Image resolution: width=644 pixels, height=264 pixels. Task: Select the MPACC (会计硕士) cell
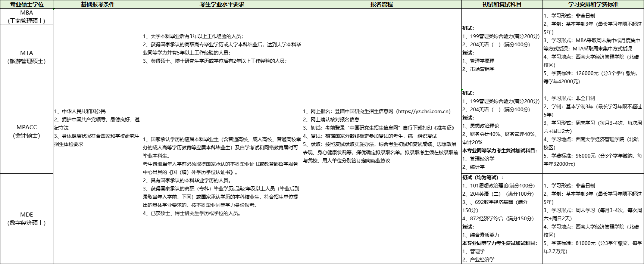(26, 131)
